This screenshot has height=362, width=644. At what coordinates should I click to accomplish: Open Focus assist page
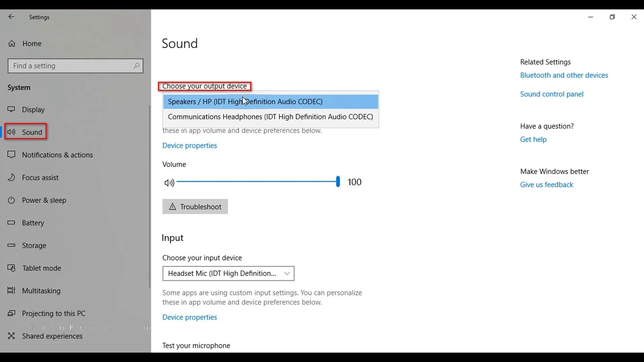tap(40, 178)
